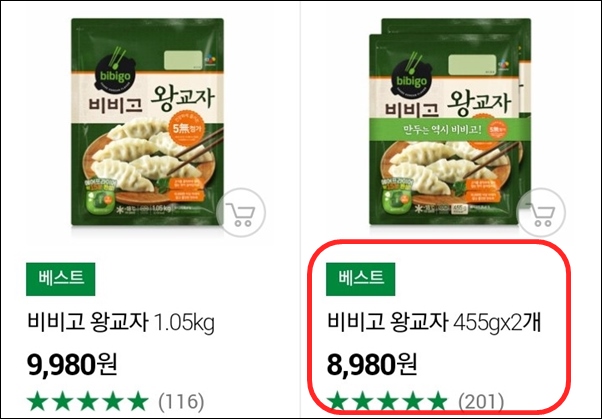Click the 베스트 badge on right product
The width and height of the screenshot is (602, 419).
pos(361,279)
